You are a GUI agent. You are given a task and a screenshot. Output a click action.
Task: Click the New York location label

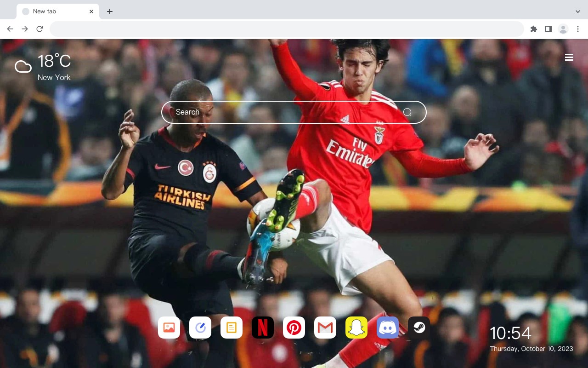pos(54,77)
